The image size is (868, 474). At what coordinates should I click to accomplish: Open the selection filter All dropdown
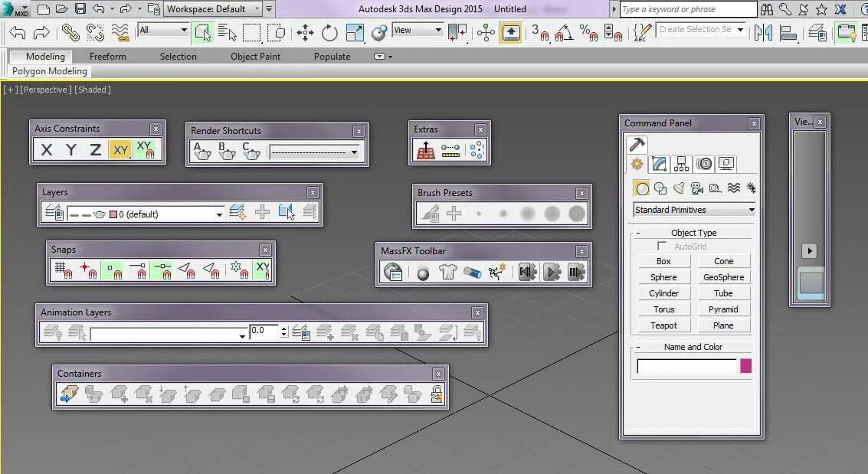tap(162, 31)
